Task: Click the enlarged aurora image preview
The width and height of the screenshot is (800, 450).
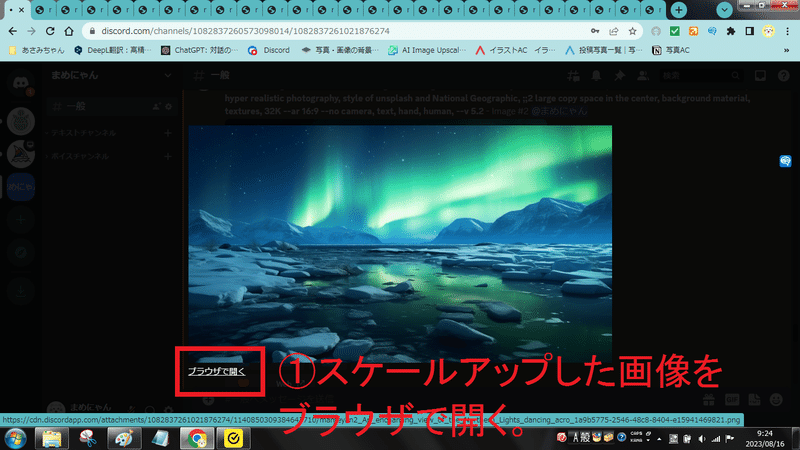Action: [x=400, y=244]
